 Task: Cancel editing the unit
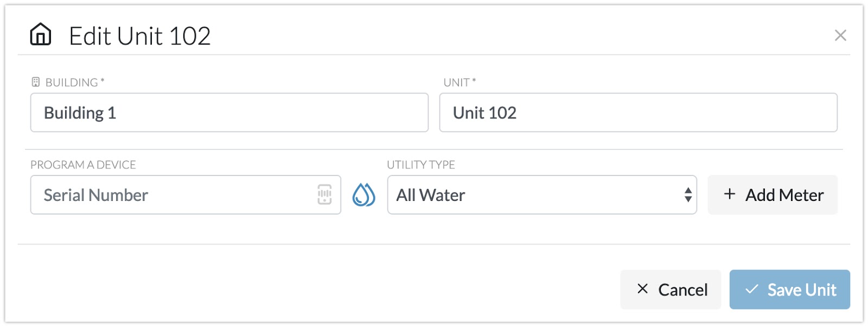(671, 290)
